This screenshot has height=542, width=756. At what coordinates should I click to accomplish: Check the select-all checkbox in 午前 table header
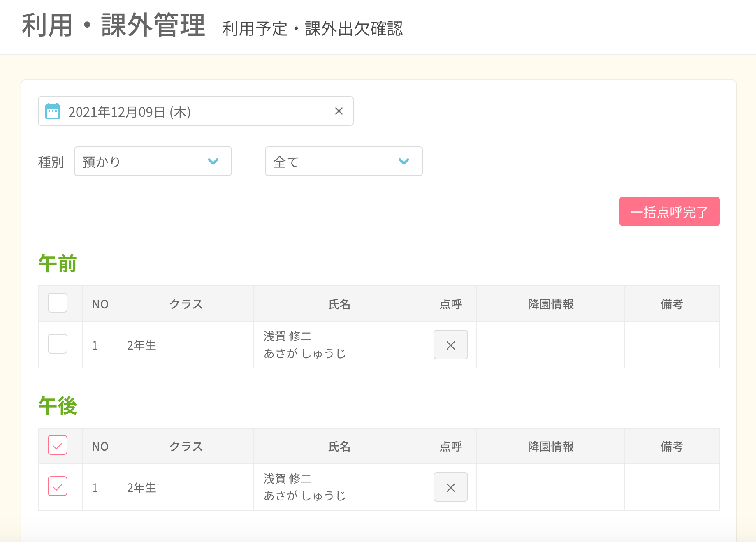[58, 303]
